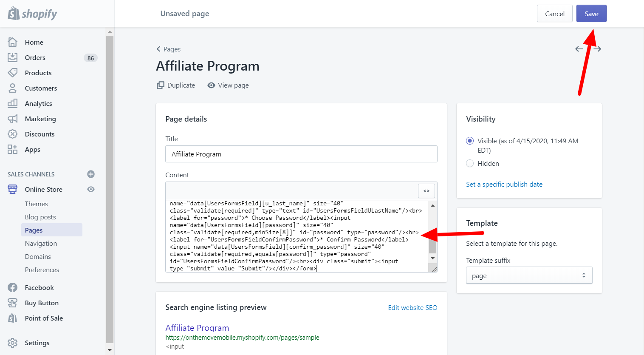Click the Products tag icon
644x355 pixels.
[13, 73]
